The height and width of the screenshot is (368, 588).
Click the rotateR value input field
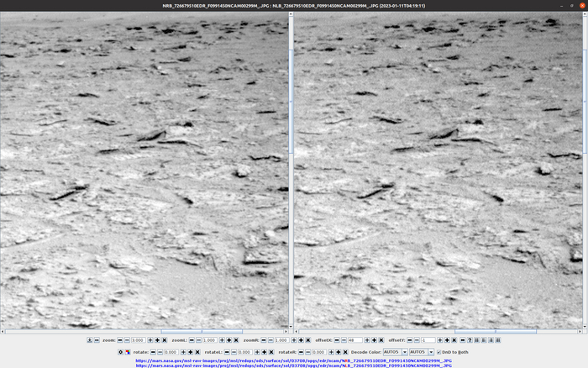tap(319, 352)
